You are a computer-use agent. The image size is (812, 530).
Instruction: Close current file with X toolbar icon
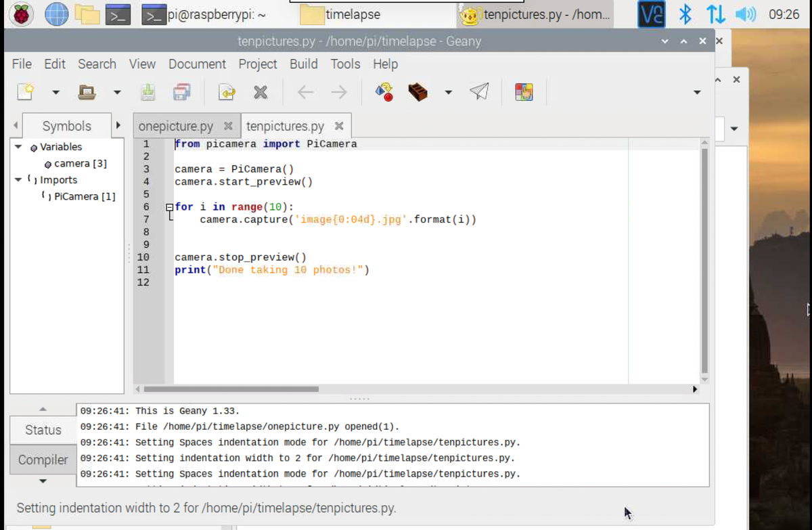[x=261, y=92]
